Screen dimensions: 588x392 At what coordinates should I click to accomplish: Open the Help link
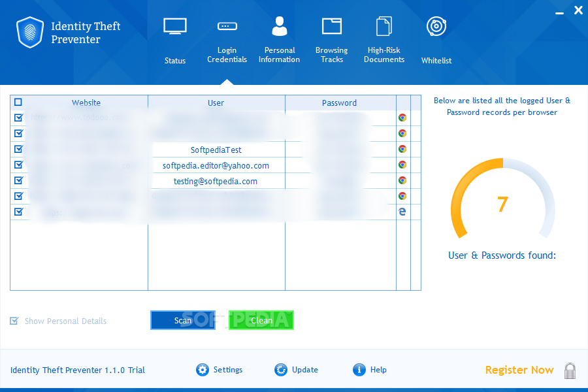coord(378,370)
